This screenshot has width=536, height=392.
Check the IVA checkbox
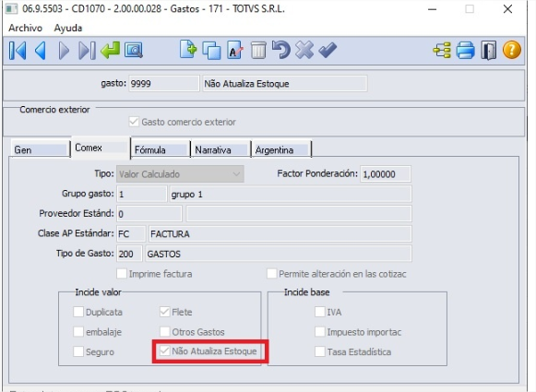(x=320, y=312)
